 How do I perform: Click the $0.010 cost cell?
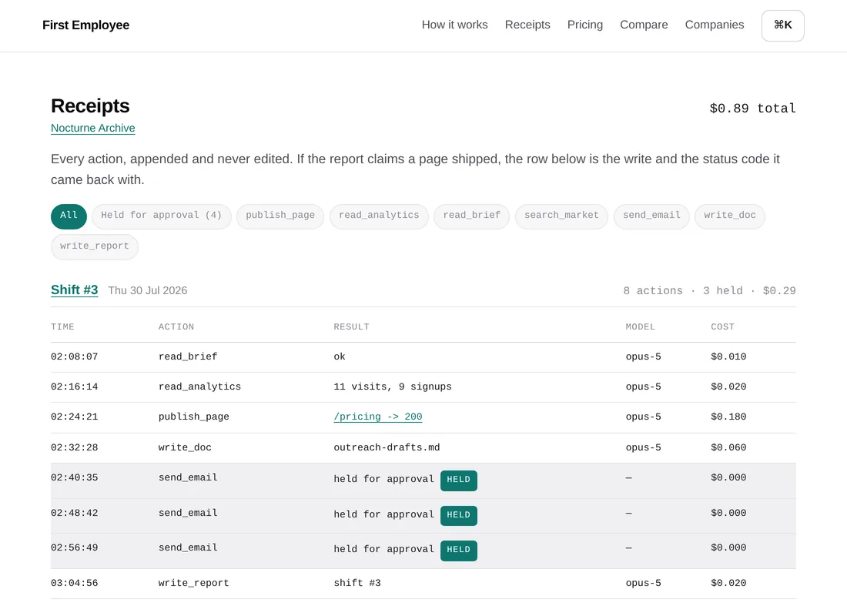tap(728, 357)
